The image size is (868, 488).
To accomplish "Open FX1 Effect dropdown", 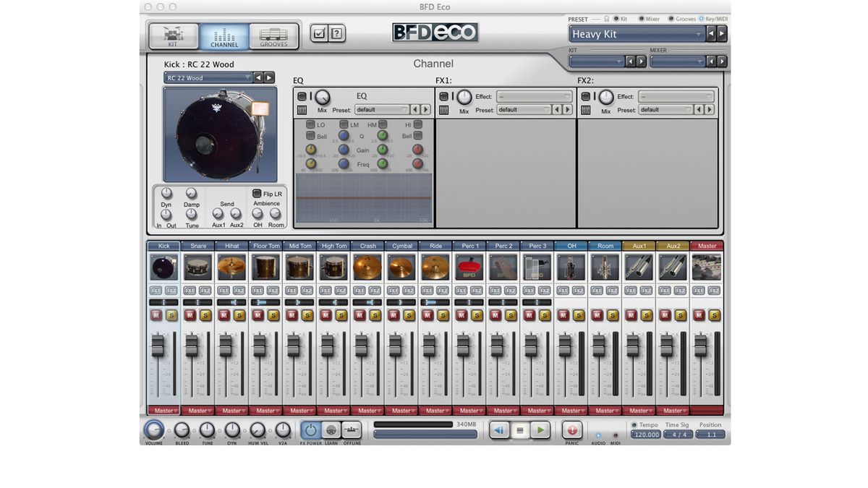I will 533,96.
